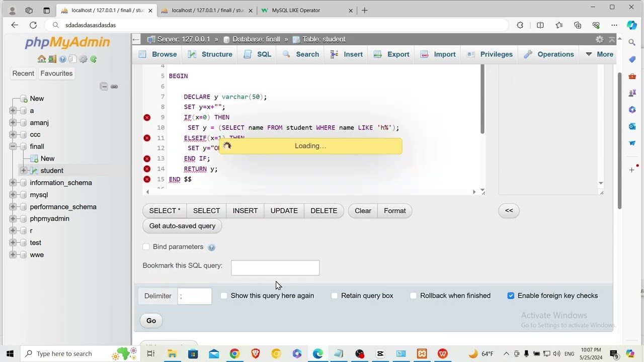Click the UPDATE query button

coord(284,211)
